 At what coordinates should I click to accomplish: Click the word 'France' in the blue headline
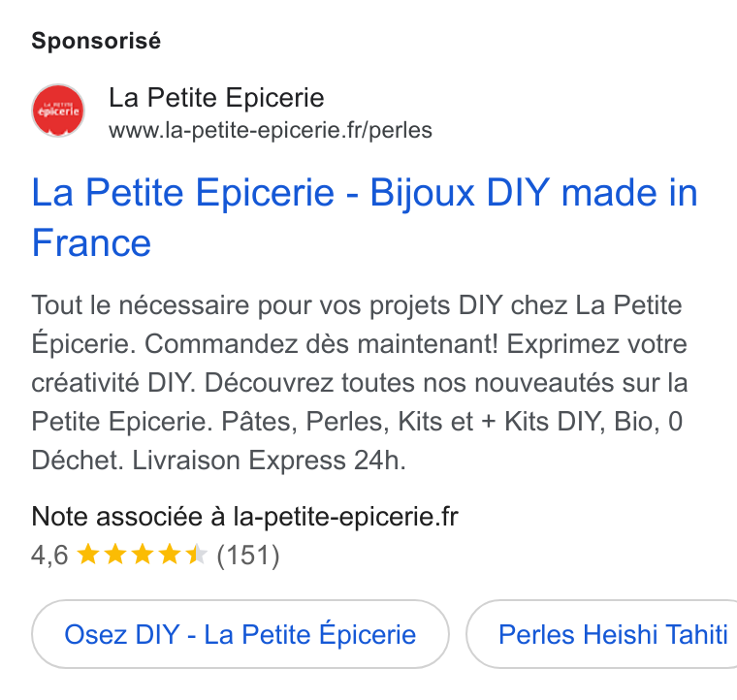coord(91,243)
